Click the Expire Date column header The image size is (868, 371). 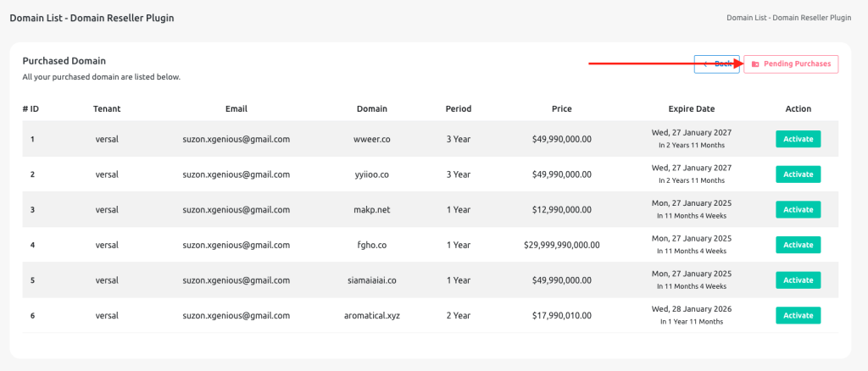692,109
